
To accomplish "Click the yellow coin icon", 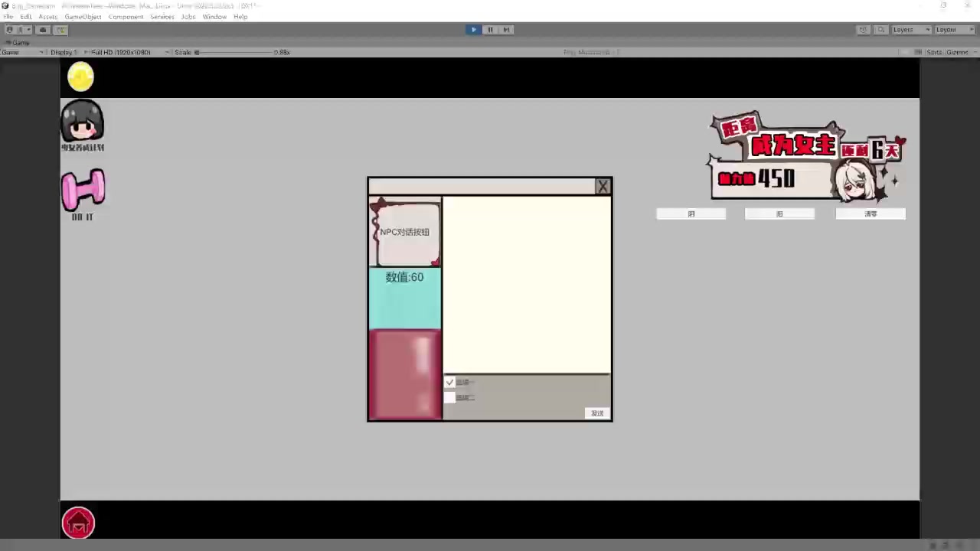I will 80,77.
